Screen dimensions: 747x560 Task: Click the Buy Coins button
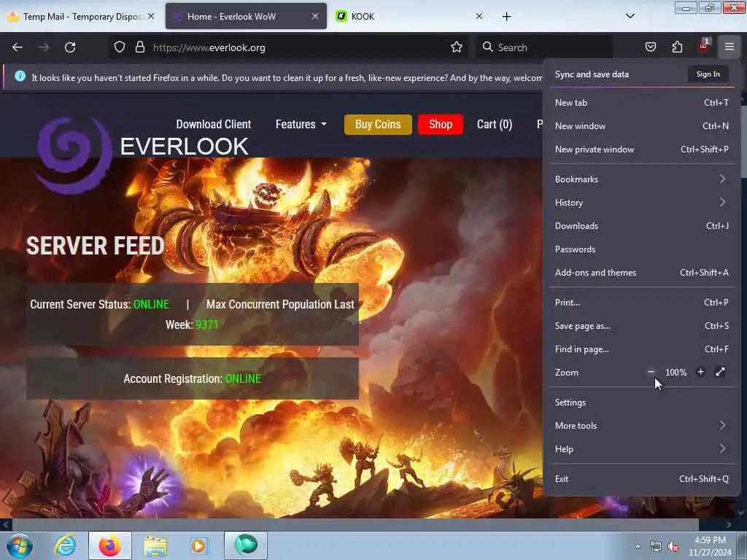tap(378, 124)
